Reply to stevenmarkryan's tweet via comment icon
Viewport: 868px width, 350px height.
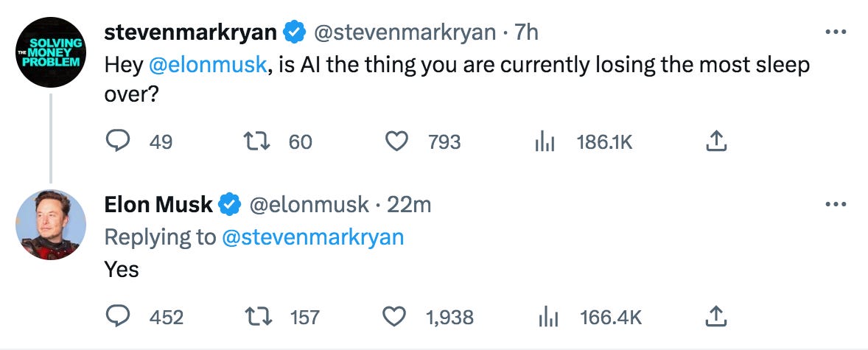tap(117, 141)
